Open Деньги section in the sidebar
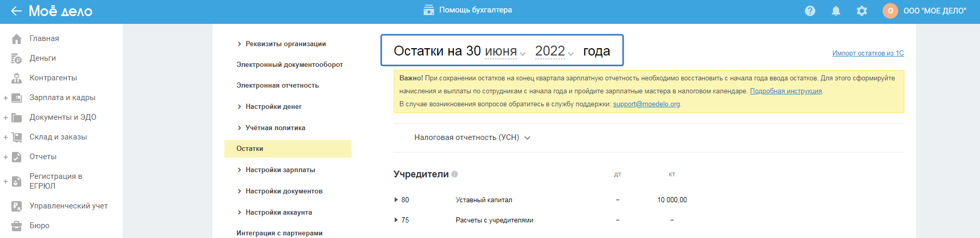Image resolution: width=980 pixels, height=238 pixels. (42, 58)
